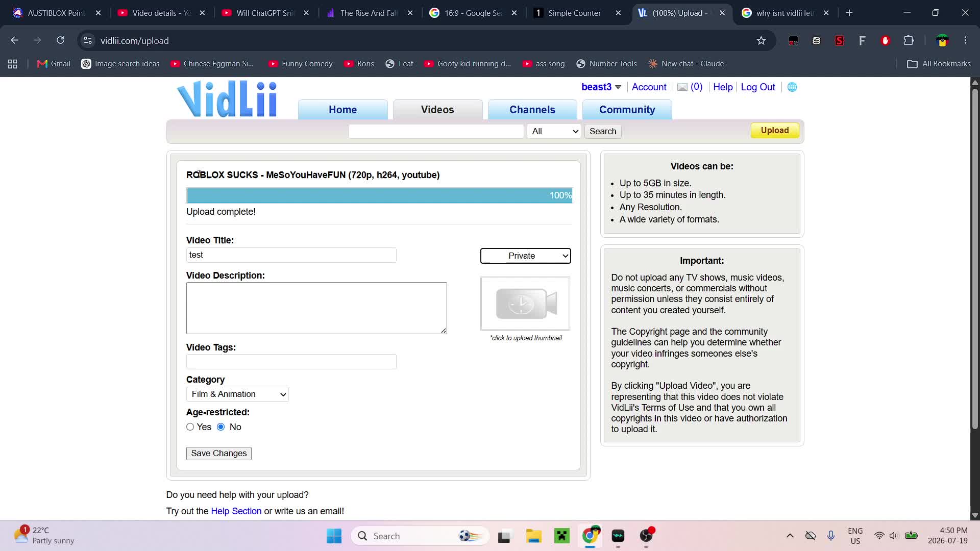Click the thumbnail upload placeholder

[525, 304]
